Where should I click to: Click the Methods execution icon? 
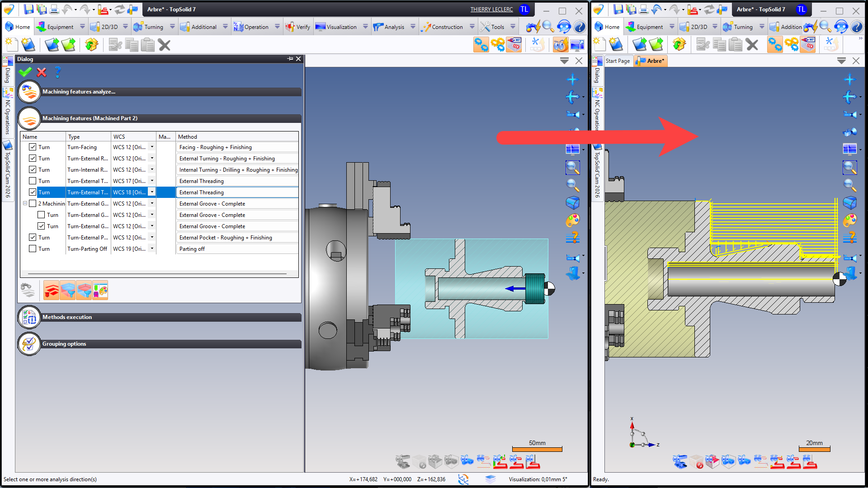[x=29, y=317]
